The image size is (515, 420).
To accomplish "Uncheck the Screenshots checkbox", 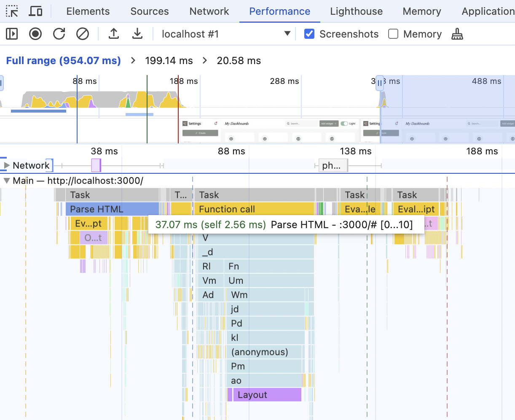I will click(309, 34).
